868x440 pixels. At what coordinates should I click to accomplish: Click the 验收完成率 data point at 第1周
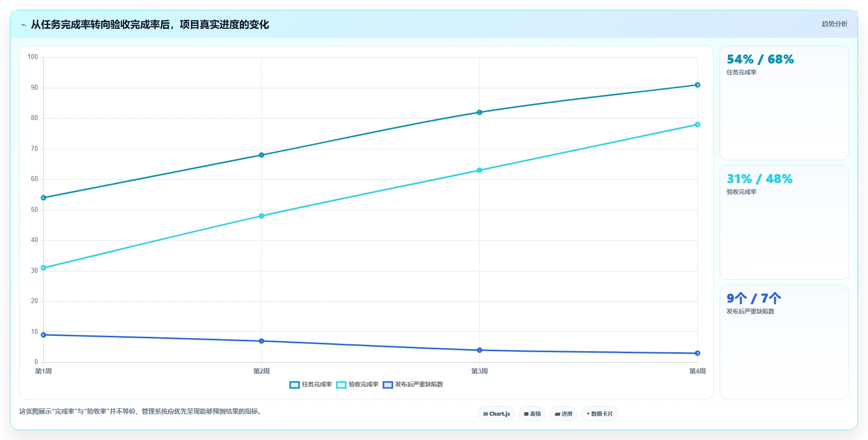tap(44, 268)
